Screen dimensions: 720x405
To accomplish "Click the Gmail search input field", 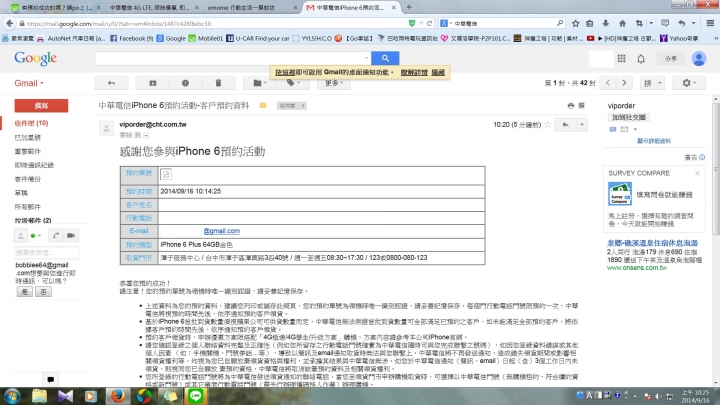I will [x=233, y=58].
